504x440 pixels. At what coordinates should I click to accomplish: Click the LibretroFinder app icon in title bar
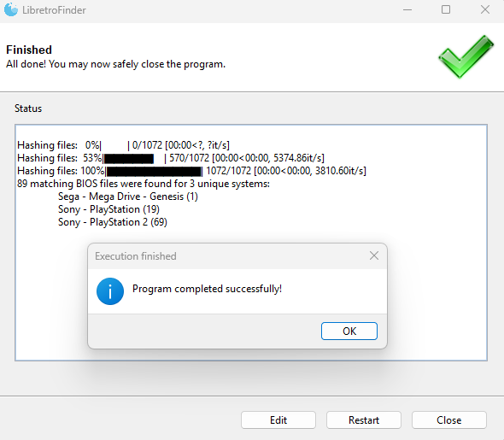pyautogui.click(x=10, y=9)
